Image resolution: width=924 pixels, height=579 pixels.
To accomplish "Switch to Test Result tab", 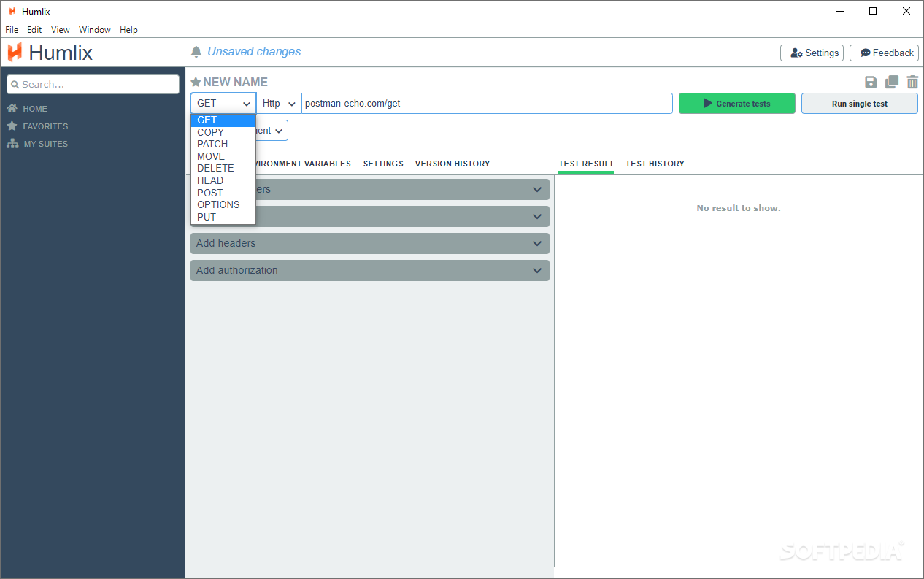I will (x=586, y=164).
